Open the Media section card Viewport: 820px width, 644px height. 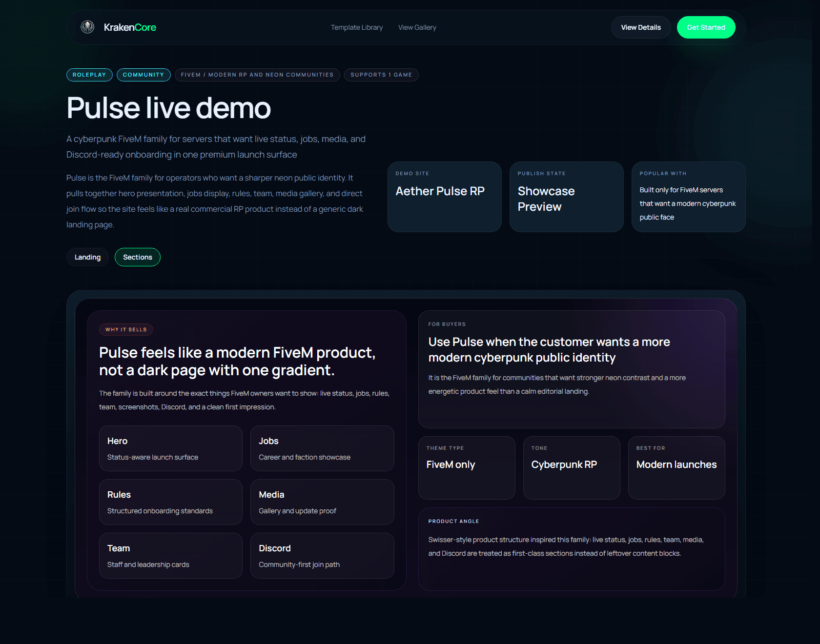click(322, 502)
